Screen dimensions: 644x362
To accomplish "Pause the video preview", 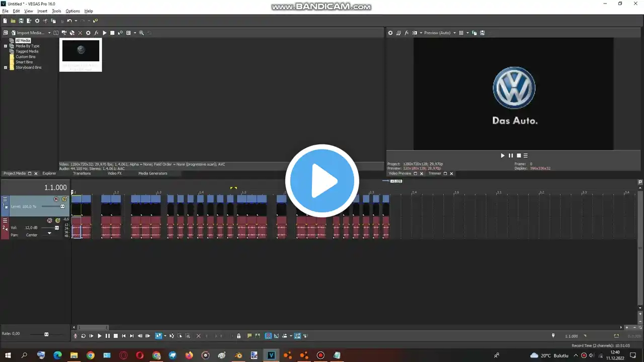I will (510, 155).
